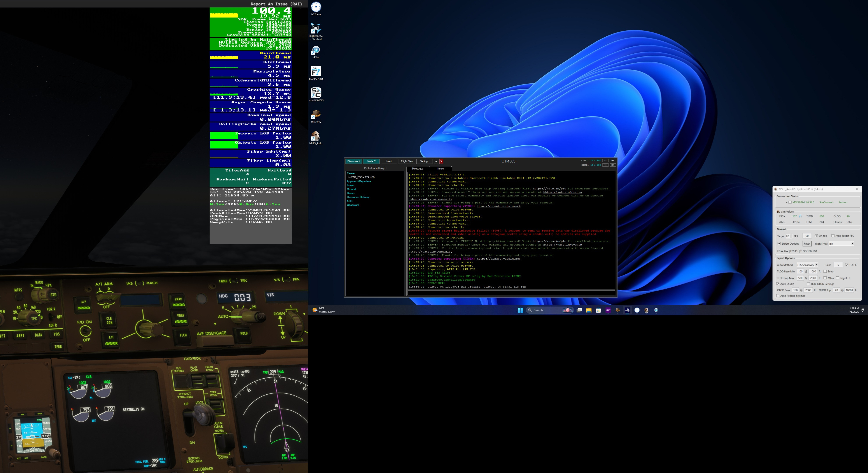The image size is (868, 473).
Task: Switch to NZXT app in taskbar
Action: (x=608, y=310)
